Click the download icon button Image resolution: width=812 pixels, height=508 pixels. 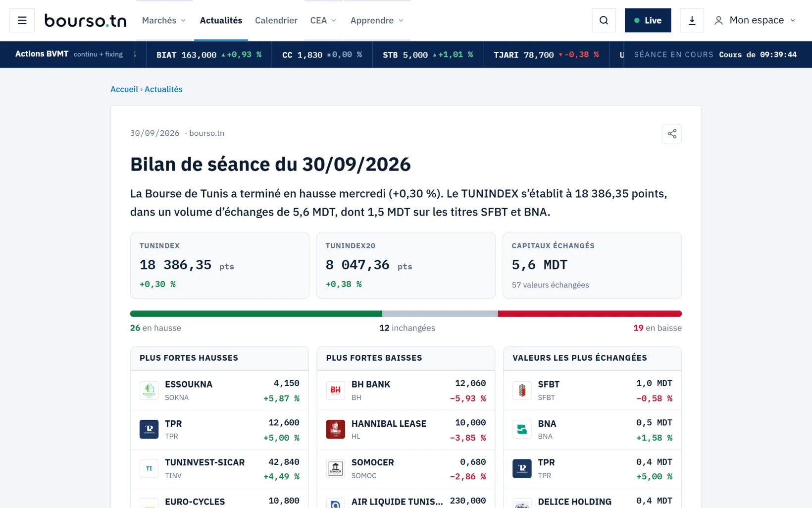(x=692, y=20)
